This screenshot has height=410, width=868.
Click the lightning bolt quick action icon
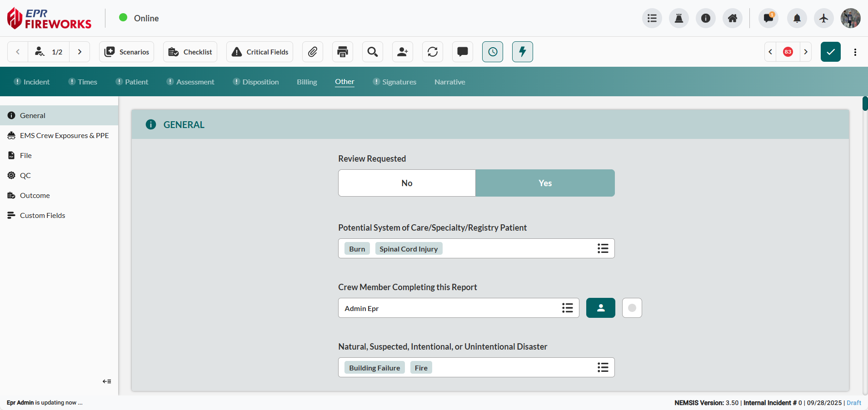pos(523,52)
